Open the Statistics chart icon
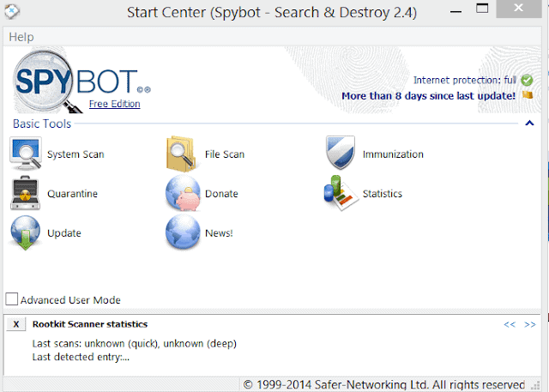 [x=341, y=193]
